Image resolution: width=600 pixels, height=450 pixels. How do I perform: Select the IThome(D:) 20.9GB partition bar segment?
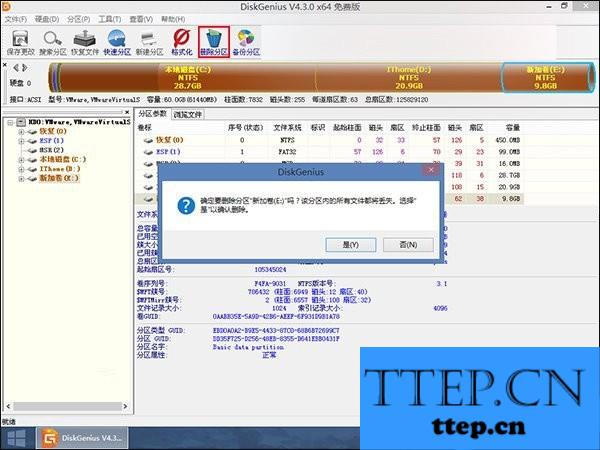coord(408,78)
